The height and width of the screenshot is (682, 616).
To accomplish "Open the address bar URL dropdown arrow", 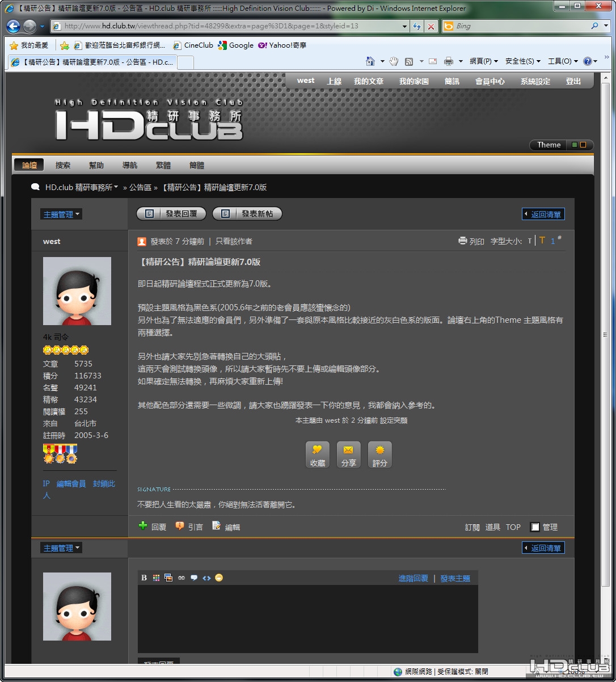I will [x=404, y=26].
